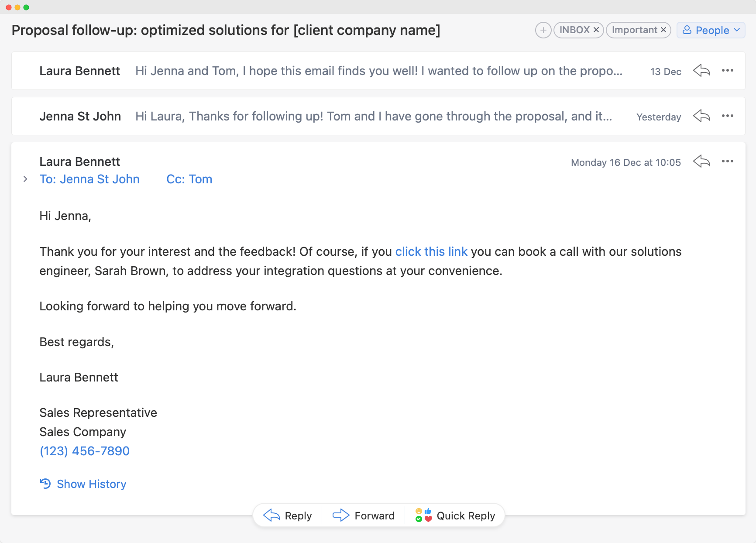The image size is (756, 543).
Task: Click the To: Jenna St John recipient
Action: coord(89,179)
